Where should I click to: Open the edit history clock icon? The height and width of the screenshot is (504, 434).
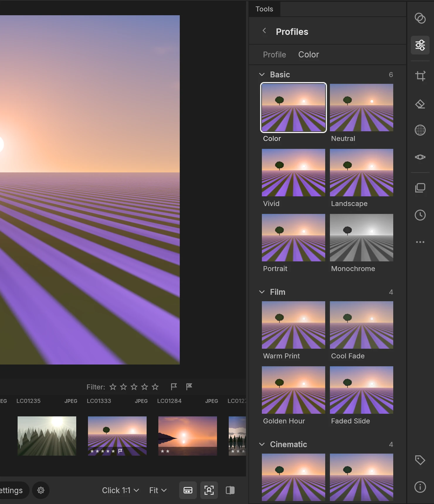[x=420, y=215]
